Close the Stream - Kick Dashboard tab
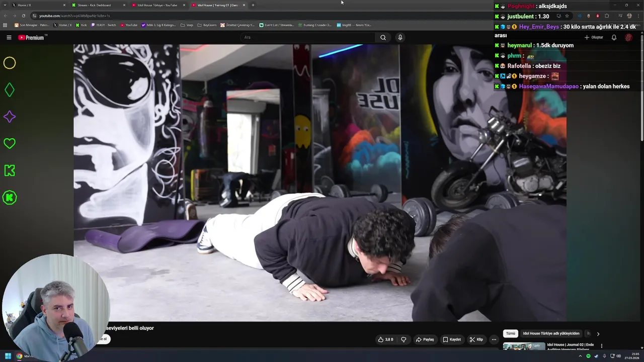This screenshot has width=644, height=362. [124, 5]
